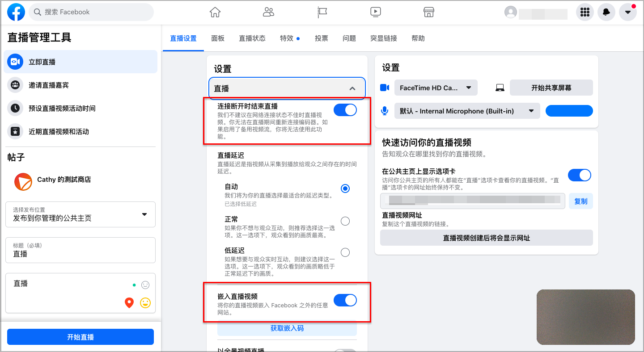The height and width of the screenshot is (352, 644).
Task: Click 获取嵌入码 button
Action: pyautogui.click(x=287, y=328)
